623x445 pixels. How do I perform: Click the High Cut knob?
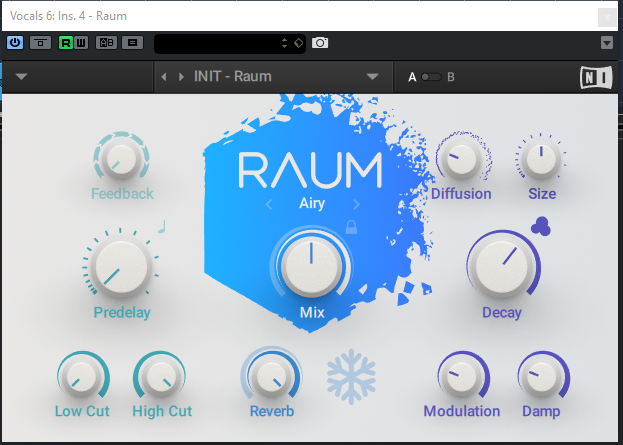point(161,377)
